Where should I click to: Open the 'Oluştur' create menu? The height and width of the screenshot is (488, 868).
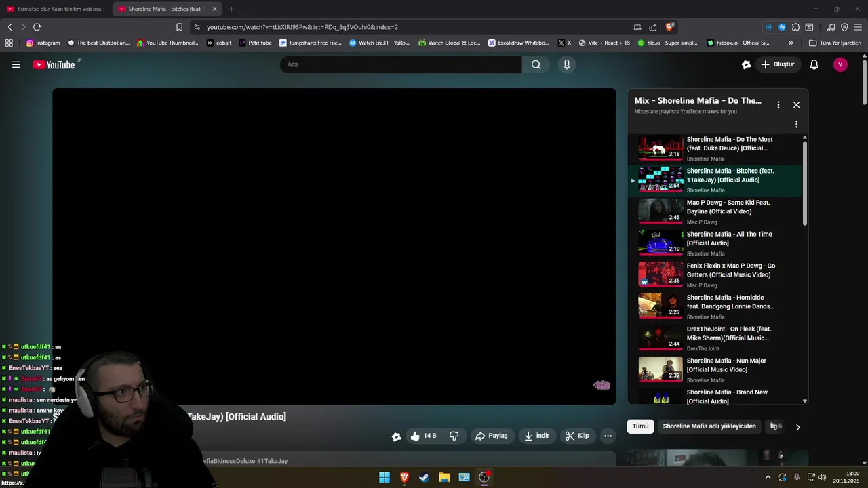[777, 65]
